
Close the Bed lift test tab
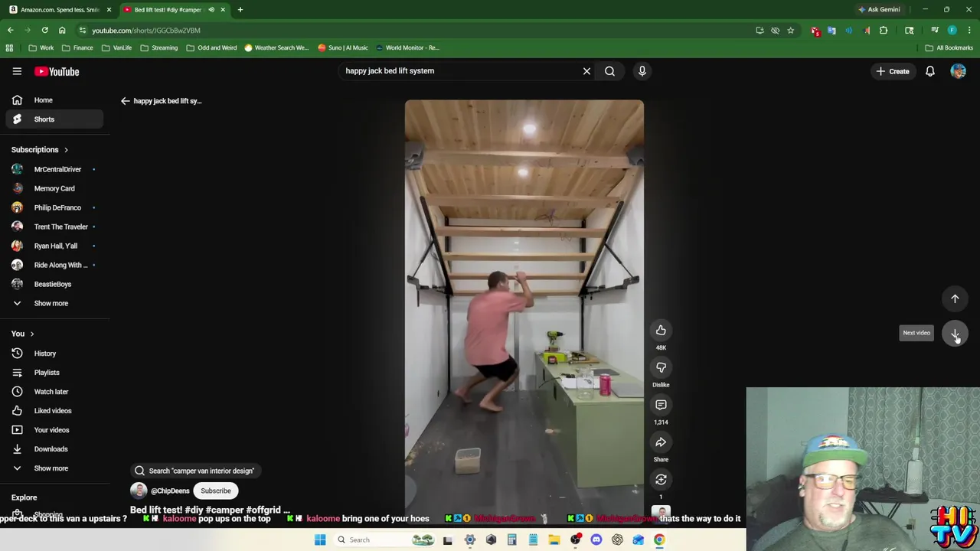pos(223,9)
